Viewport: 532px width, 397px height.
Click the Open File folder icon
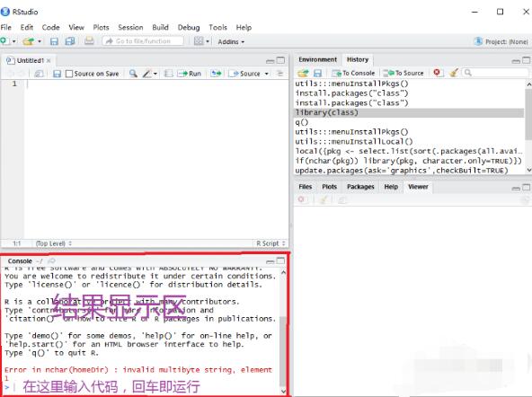[29, 41]
